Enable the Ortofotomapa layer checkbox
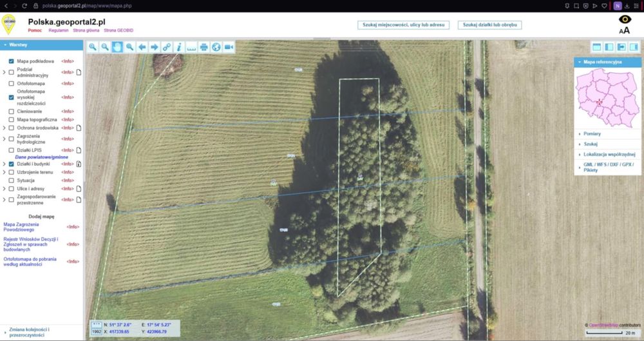Viewport: 644px width, 341px height. (11, 84)
